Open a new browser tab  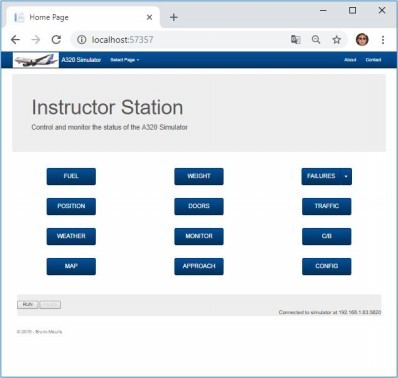pos(174,17)
